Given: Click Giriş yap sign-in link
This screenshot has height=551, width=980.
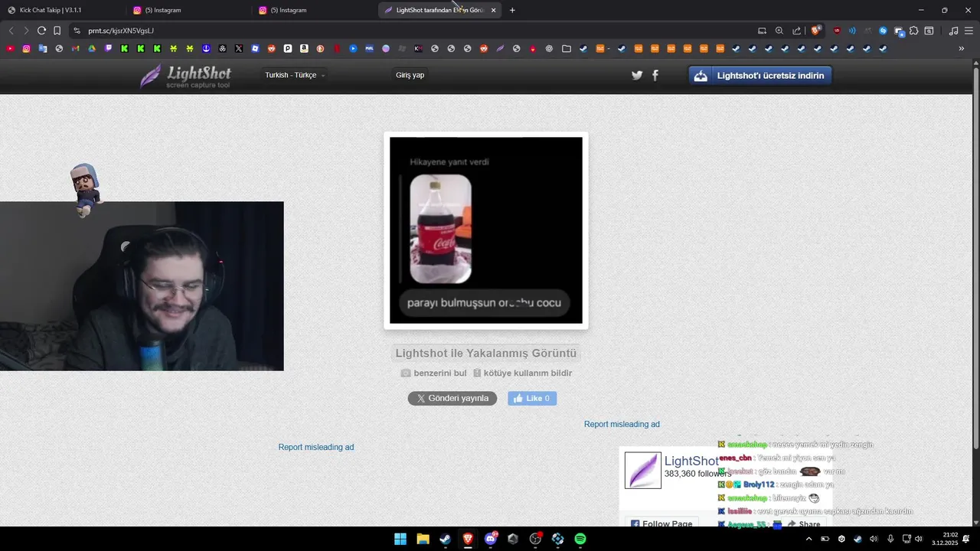Looking at the screenshot, I should point(410,75).
